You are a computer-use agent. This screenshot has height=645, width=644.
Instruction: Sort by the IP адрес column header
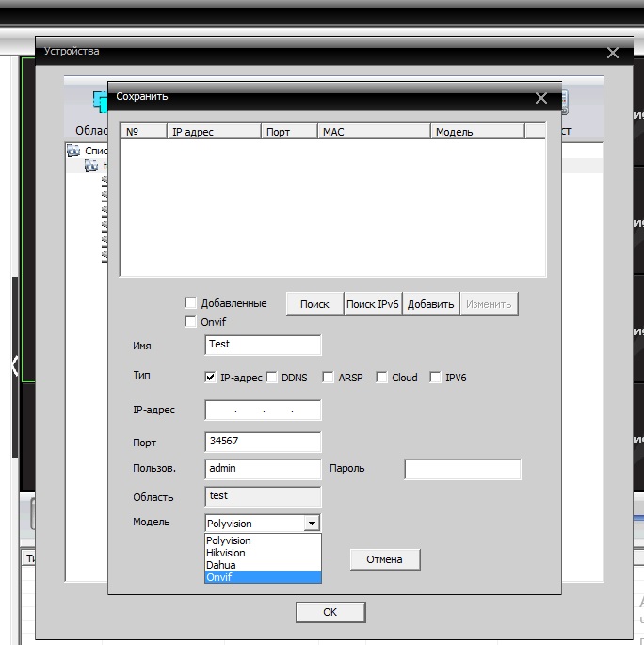(214, 132)
